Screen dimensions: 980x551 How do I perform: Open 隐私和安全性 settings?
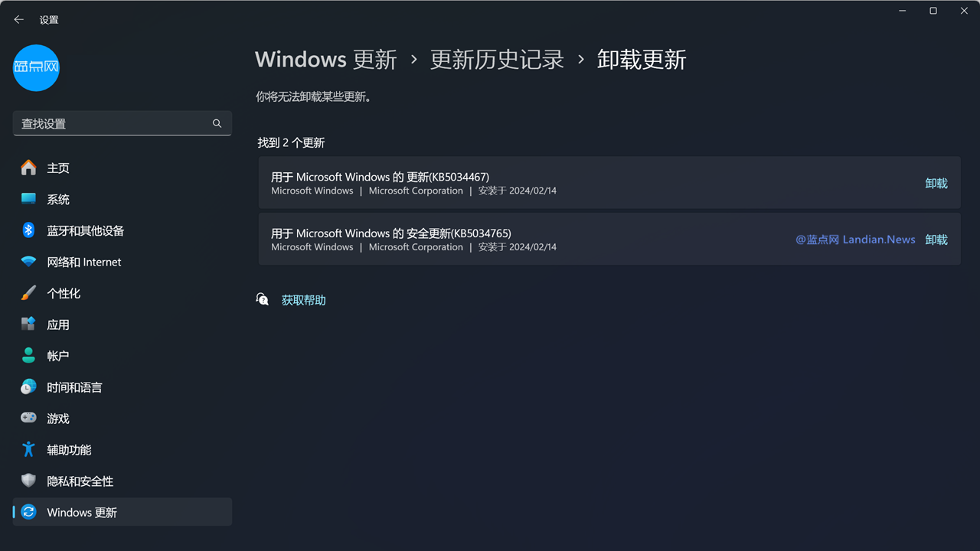(122, 481)
